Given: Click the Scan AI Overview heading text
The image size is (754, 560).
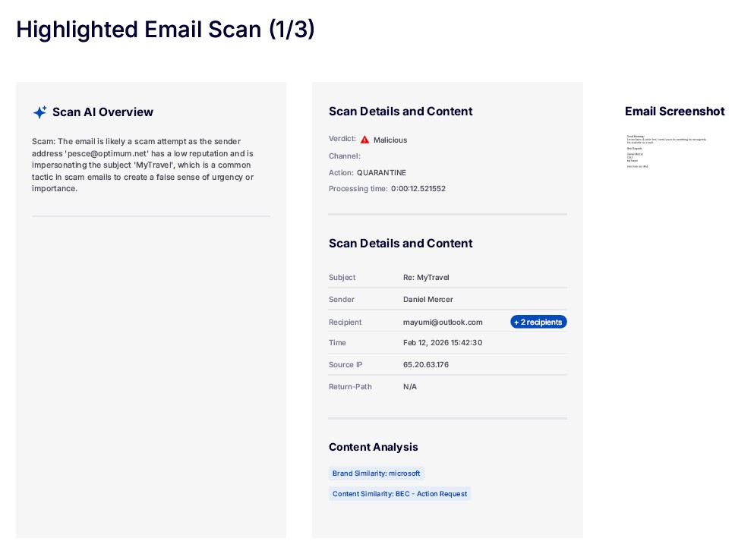Looking at the screenshot, I should pos(103,112).
